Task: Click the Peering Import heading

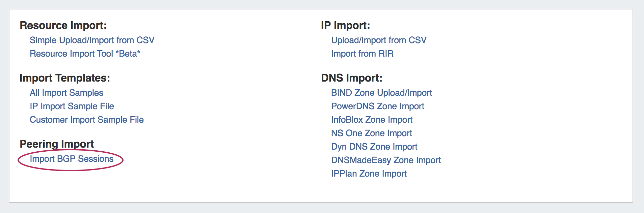Action: 57,144
